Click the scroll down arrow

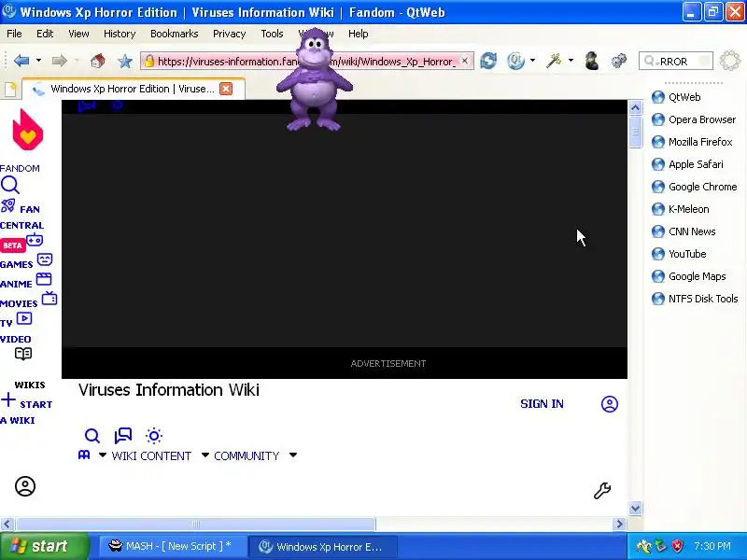point(635,508)
